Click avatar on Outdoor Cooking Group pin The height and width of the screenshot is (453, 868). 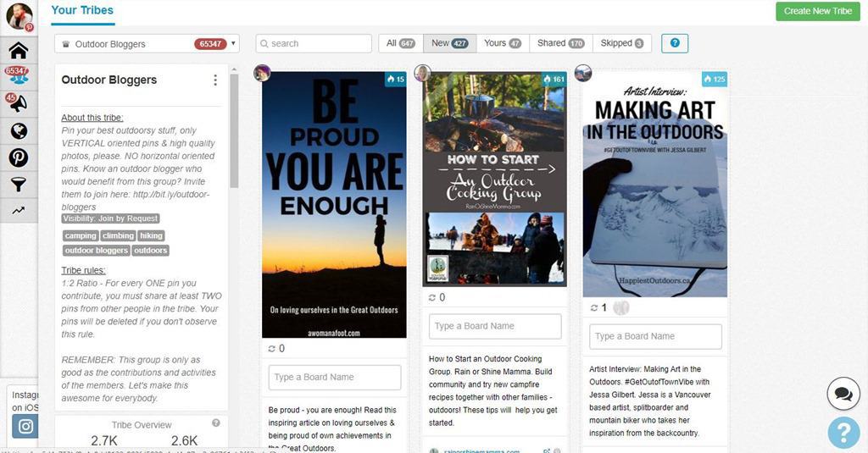pyautogui.click(x=422, y=73)
